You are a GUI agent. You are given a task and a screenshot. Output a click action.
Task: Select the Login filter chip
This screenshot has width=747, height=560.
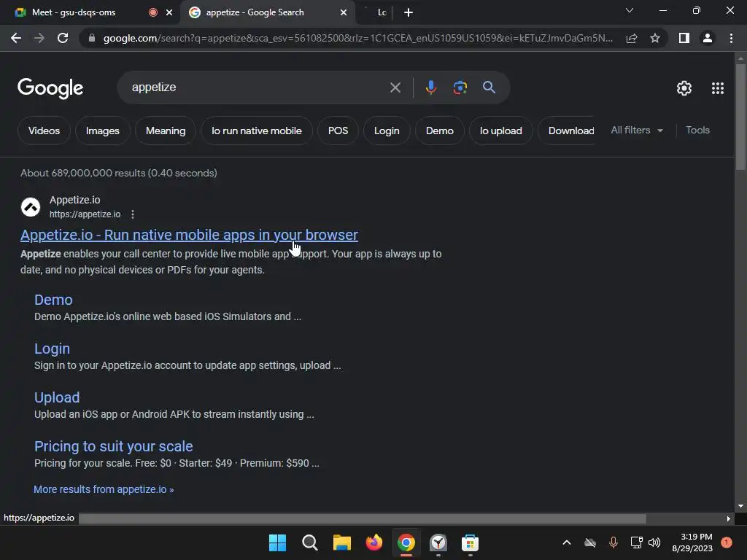click(x=387, y=131)
